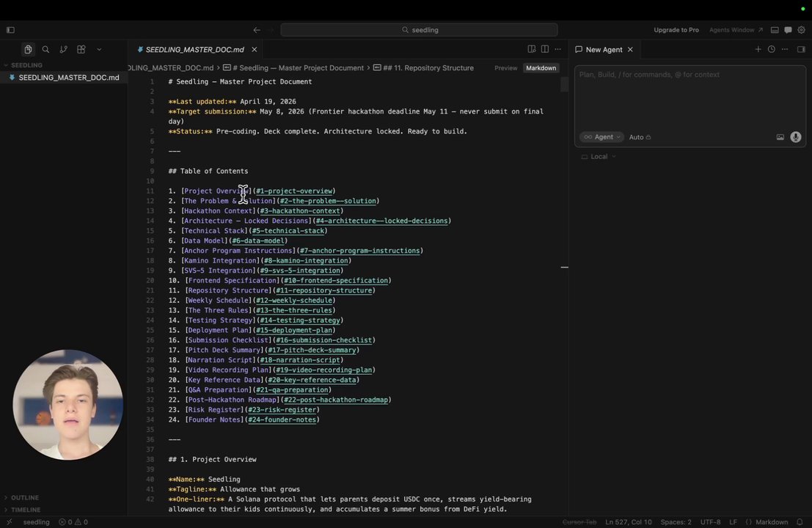Select the New Agent tab

coord(604,50)
